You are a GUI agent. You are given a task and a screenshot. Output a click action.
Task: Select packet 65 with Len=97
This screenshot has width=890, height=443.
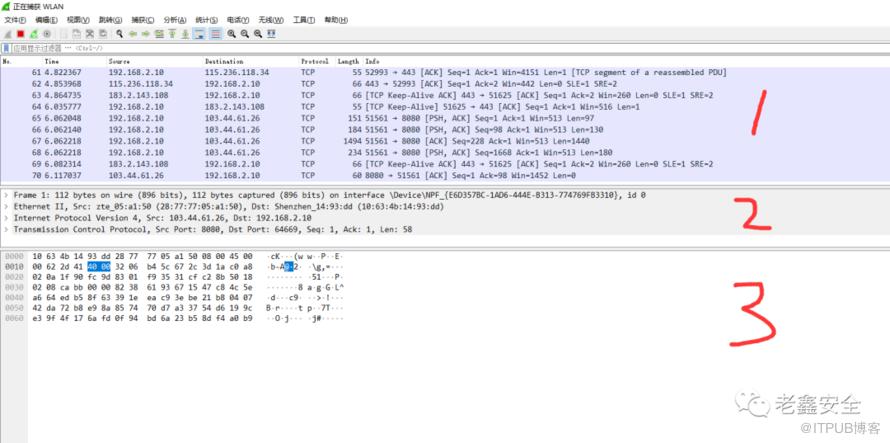[x=445, y=118]
